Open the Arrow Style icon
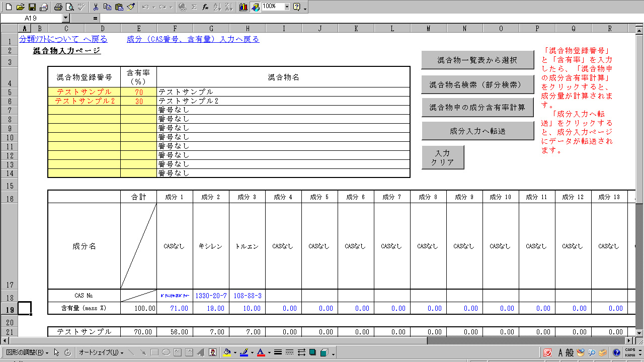 tap(301, 352)
